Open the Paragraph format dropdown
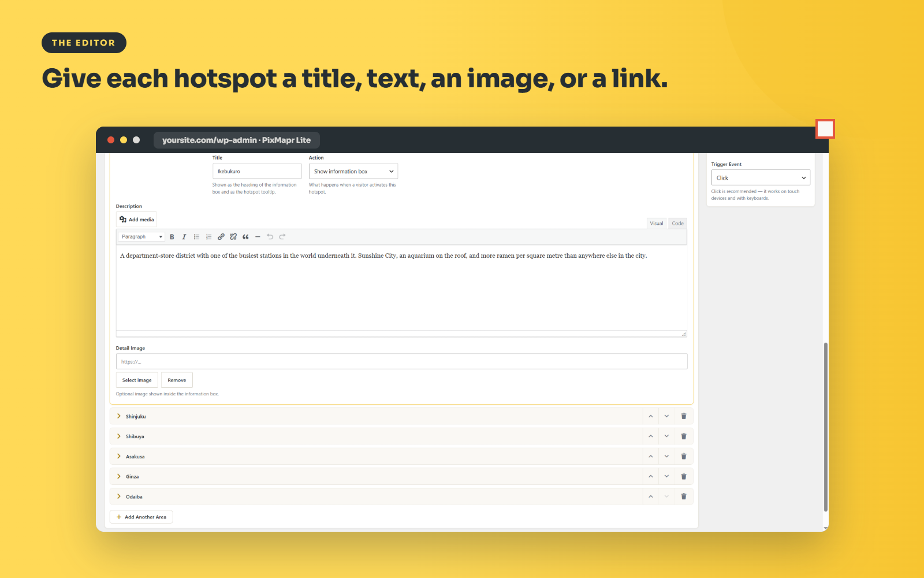Viewport: 924px width, 578px height. coord(141,237)
